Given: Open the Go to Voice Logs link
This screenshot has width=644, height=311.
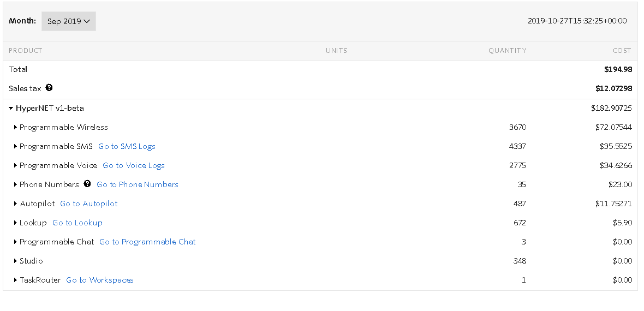Looking at the screenshot, I should click(134, 165).
